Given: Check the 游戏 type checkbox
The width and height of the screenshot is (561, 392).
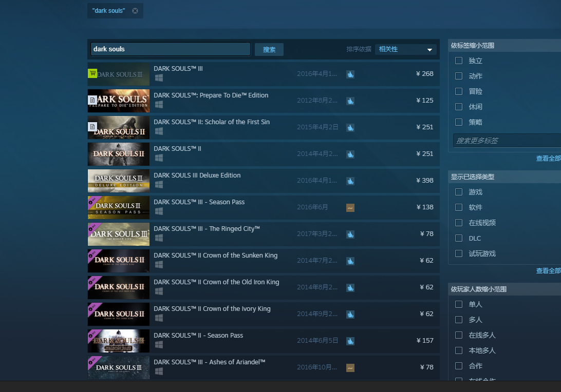Looking at the screenshot, I should (459, 192).
